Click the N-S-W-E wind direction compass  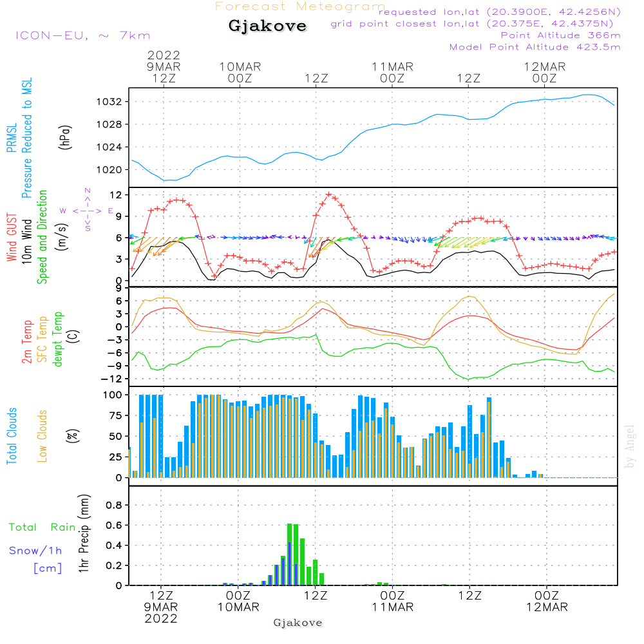tap(87, 210)
